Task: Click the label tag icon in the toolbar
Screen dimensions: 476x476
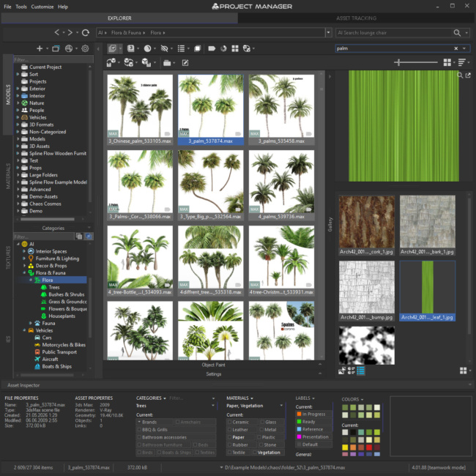Action: tap(212, 48)
